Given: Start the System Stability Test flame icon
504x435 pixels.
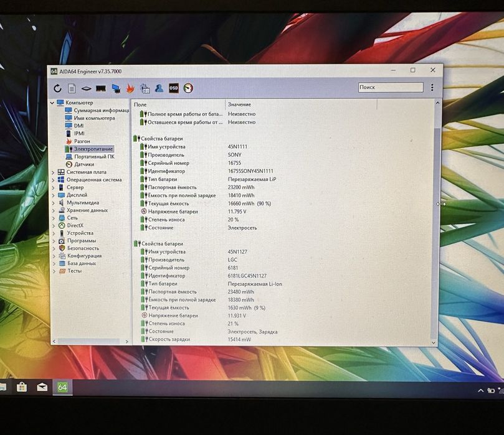Looking at the screenshot, I should click(x=130, y=88).
